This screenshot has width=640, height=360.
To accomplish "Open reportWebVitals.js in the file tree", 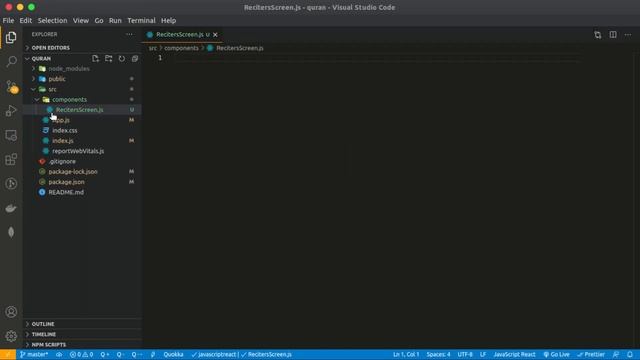I will [78, 151].
